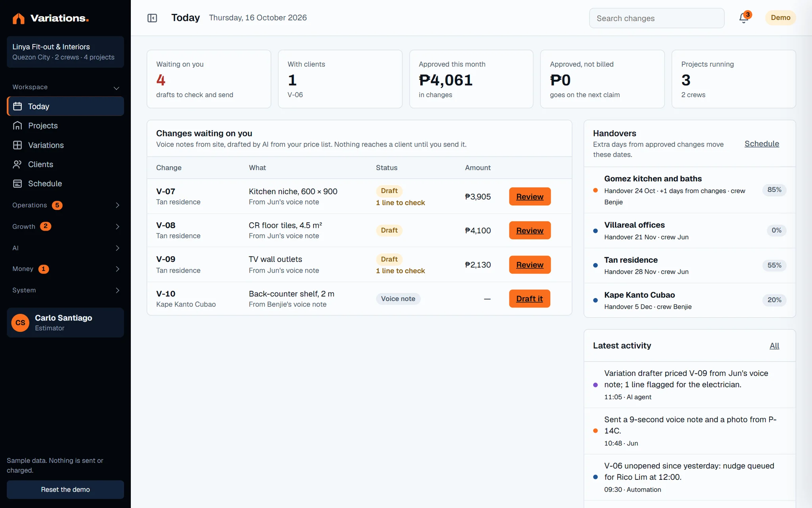
Task: Review the V-07 Kitchen niche draft
Action: click(x=530, y=196)
